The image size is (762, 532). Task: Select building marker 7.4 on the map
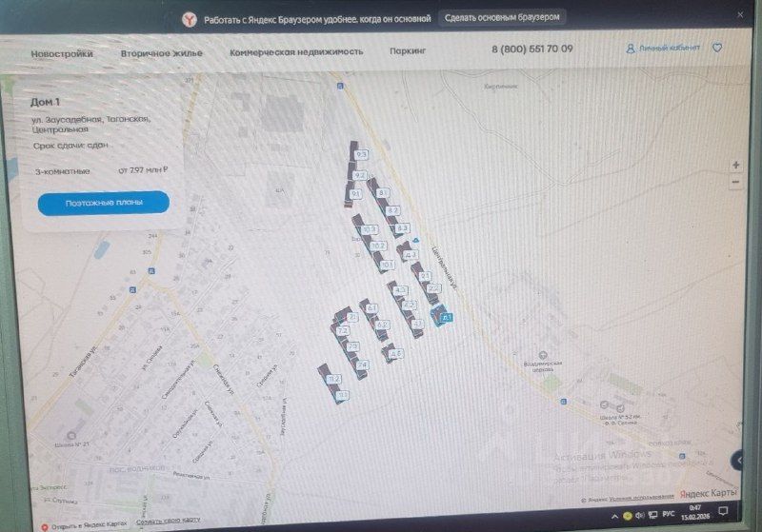(362, 365)
